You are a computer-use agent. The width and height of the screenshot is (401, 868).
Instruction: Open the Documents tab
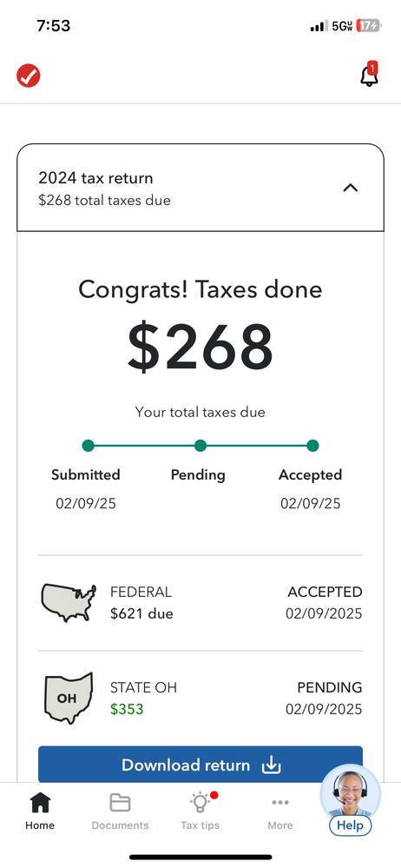pyautogui.click(x=120, y=811)
